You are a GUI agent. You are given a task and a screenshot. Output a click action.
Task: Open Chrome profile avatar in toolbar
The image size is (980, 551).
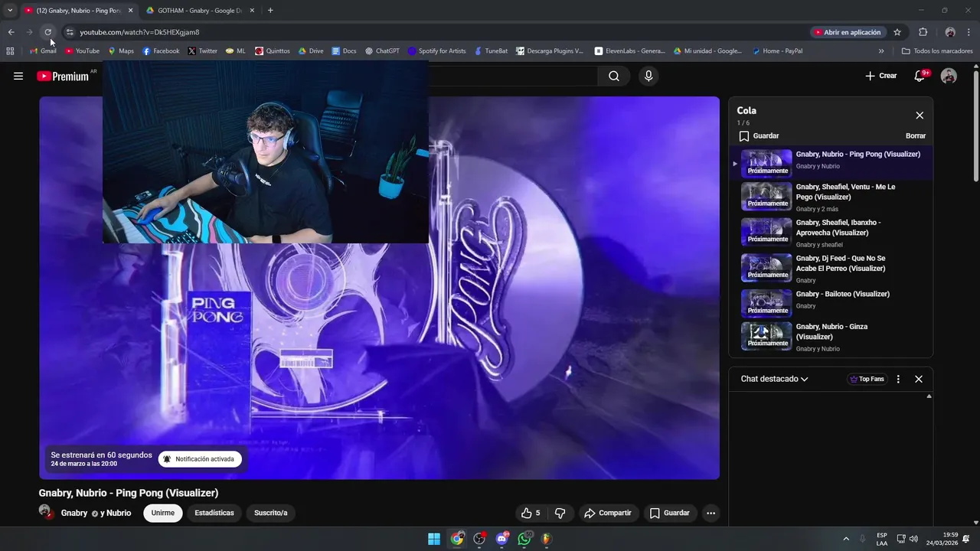[x=950, y=32]
